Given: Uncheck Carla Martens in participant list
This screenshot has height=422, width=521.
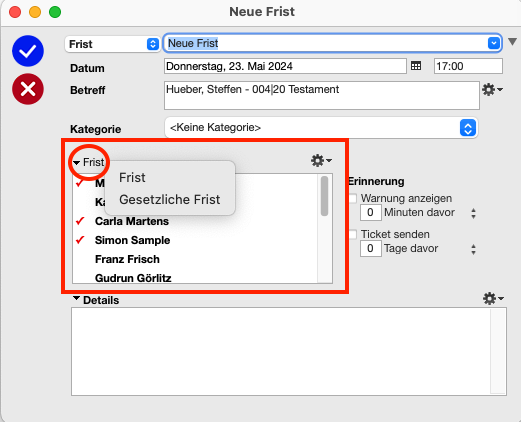Looking at the screenshot, I should click(x=80, y=221).
